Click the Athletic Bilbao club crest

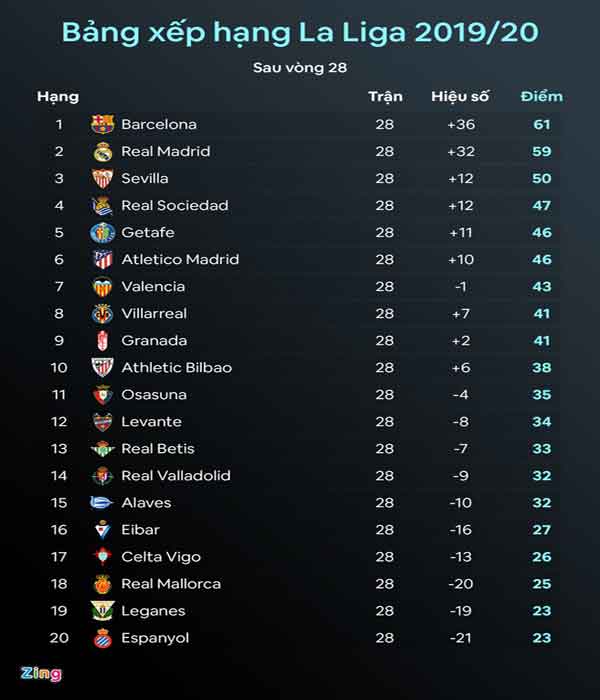click(x=102, y=368)
